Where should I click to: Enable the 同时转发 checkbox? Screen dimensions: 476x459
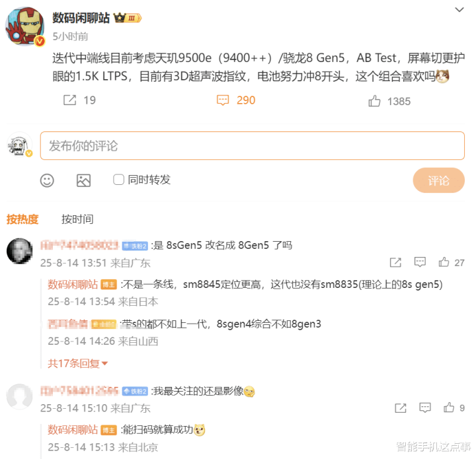[118, 180]
